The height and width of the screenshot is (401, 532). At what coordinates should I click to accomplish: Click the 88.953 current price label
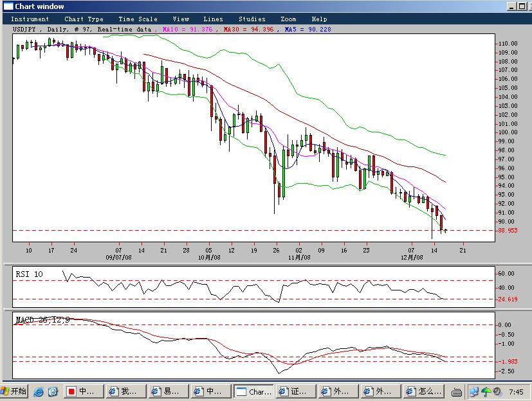[508, 230]
